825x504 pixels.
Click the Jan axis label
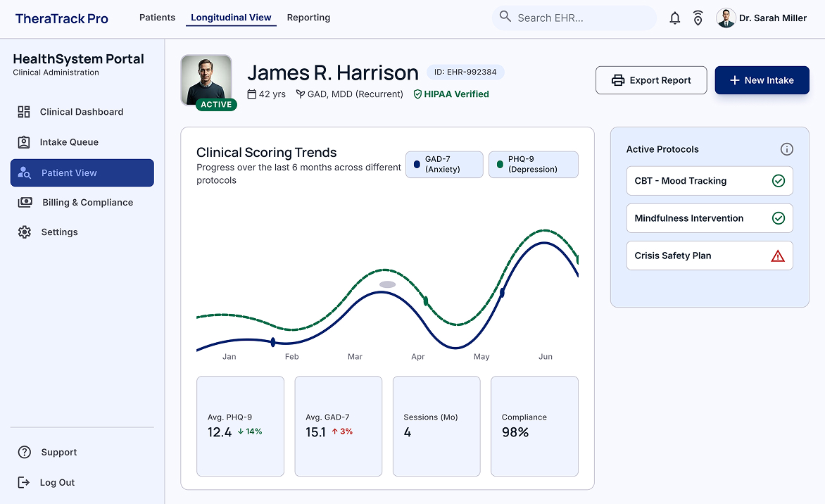point(229,357)
